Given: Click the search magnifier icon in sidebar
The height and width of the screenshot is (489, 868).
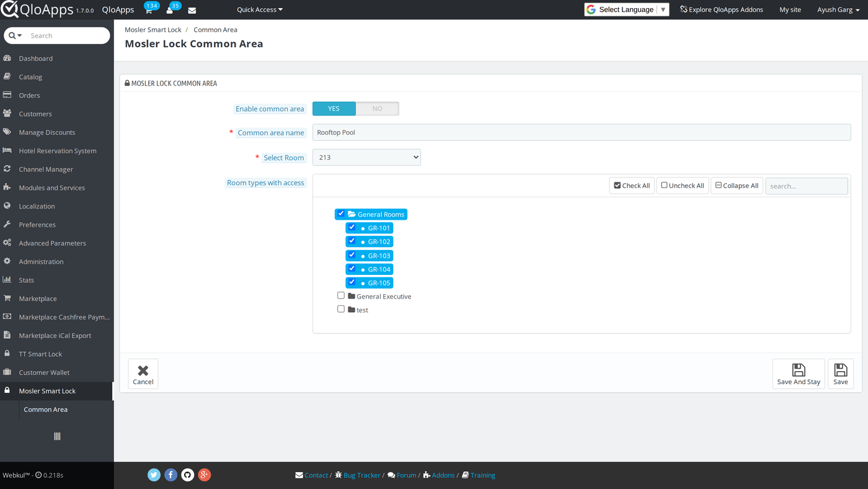Looking at the screenshot, I should pos(12,35).
